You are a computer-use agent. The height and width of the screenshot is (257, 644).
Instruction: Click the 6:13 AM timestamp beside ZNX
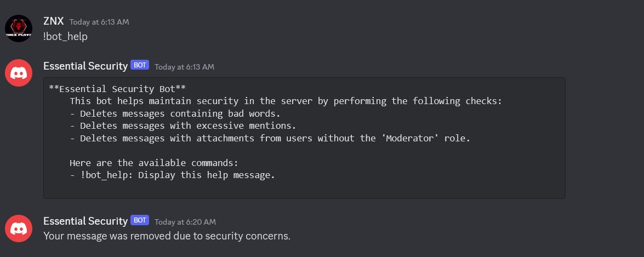click(99, 22)
